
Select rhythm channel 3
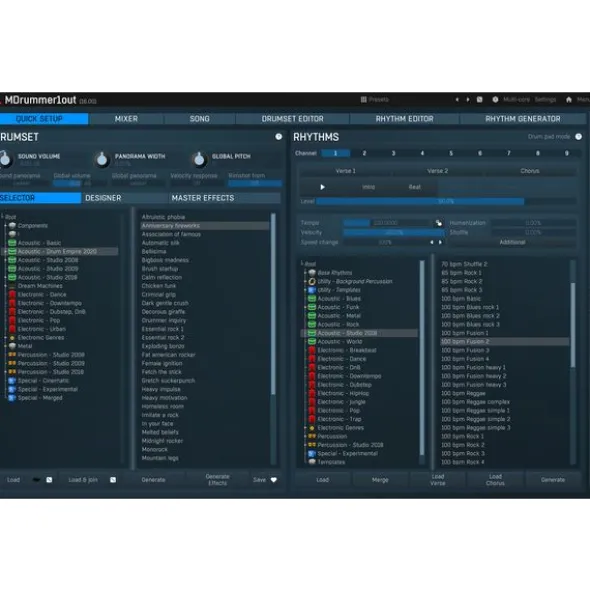tap(393, 153)
